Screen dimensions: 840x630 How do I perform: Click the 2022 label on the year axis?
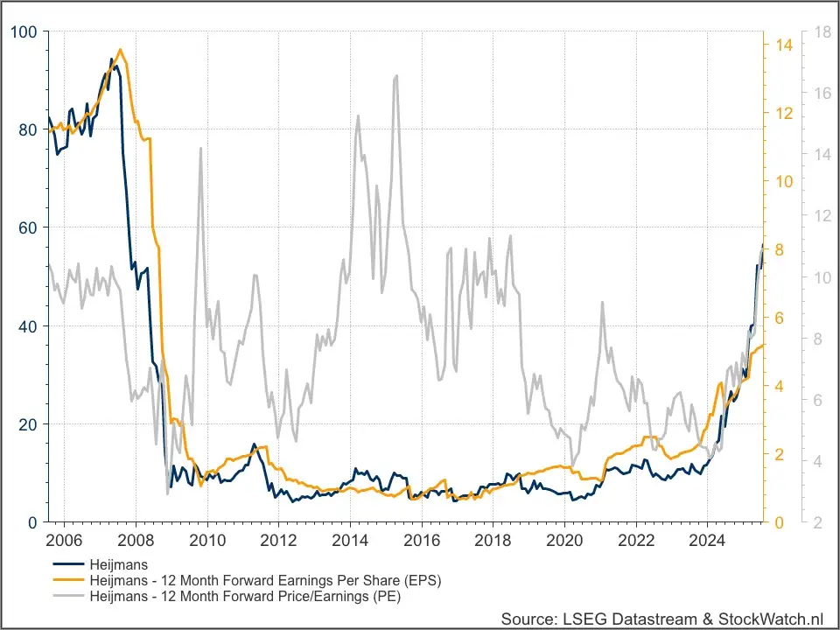click(x=636, y=540)
